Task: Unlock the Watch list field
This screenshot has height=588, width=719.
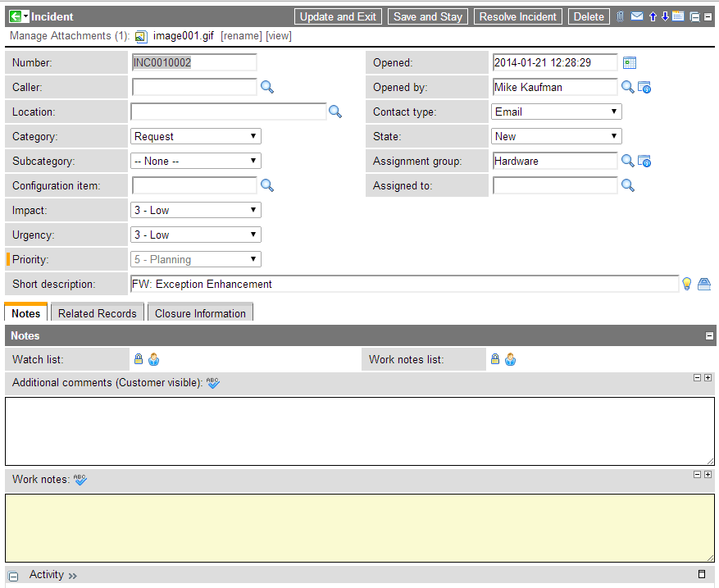Action: tap(138, 358)
